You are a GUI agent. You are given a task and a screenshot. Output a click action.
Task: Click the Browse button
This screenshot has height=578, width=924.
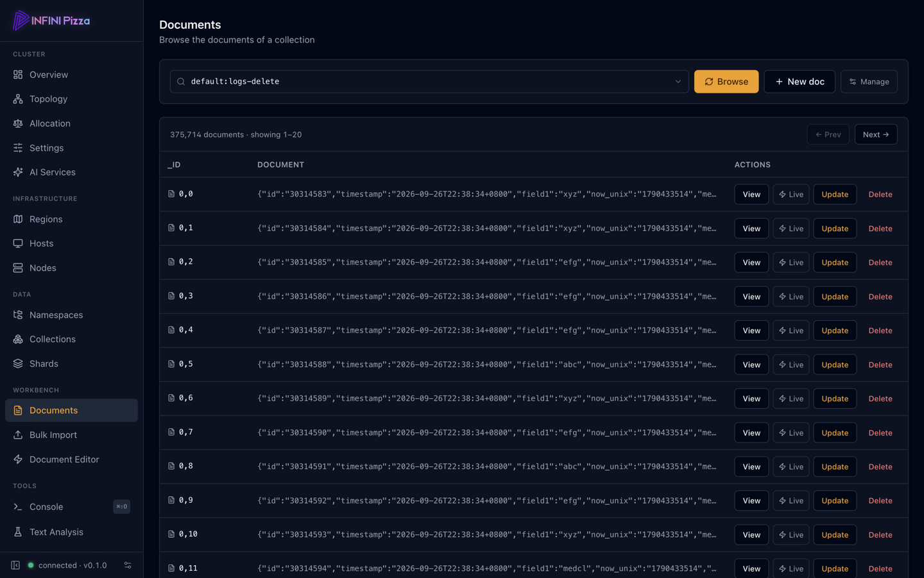point(726,82)
